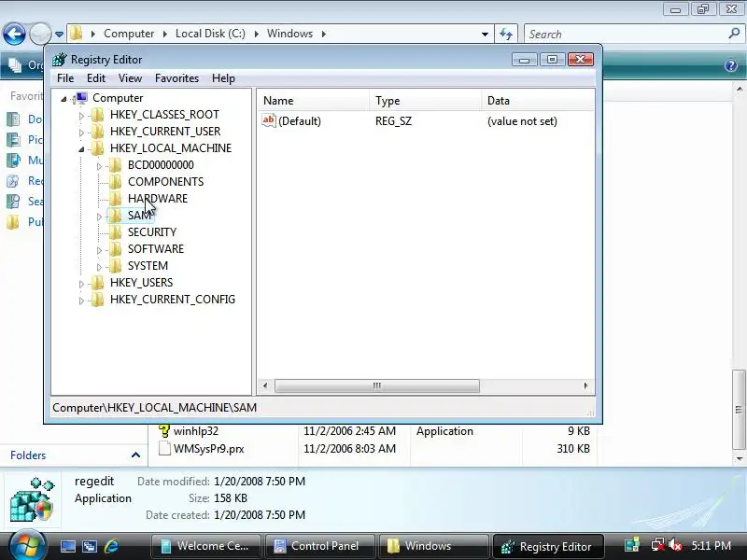Open the Edit menu in Registry Editor

pos(96,78)
